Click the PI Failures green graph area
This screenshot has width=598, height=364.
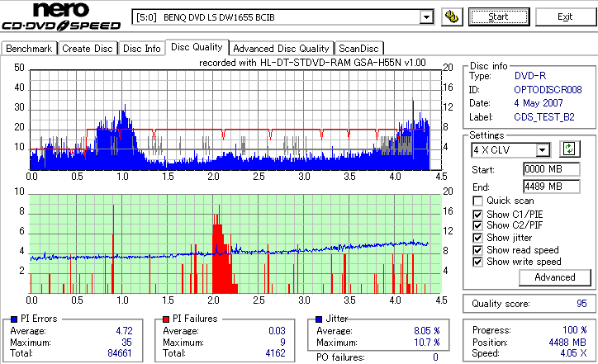click(x=235, y=244)
